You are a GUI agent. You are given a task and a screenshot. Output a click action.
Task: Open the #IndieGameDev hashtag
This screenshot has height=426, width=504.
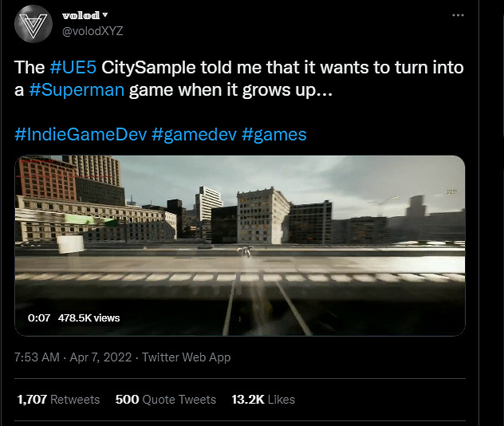pos(80,133)
